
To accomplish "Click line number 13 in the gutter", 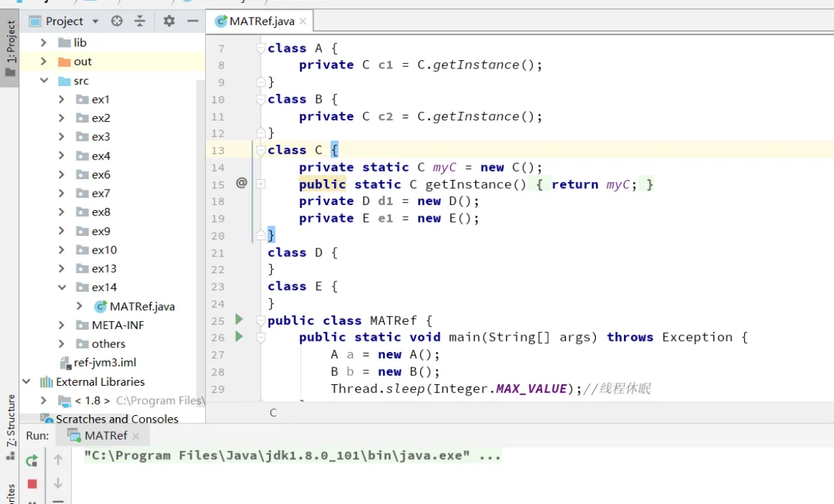I will click(x=218, y=150).
